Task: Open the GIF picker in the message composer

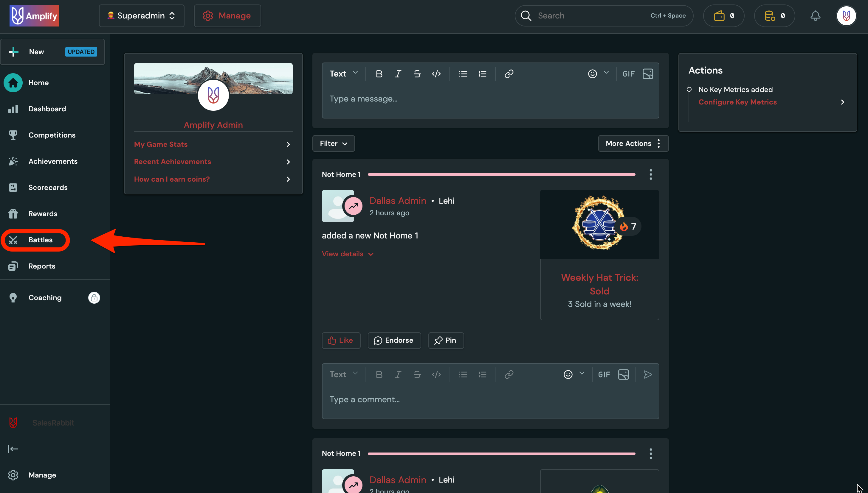Action: pyautogui.click(x=629, y=74)
